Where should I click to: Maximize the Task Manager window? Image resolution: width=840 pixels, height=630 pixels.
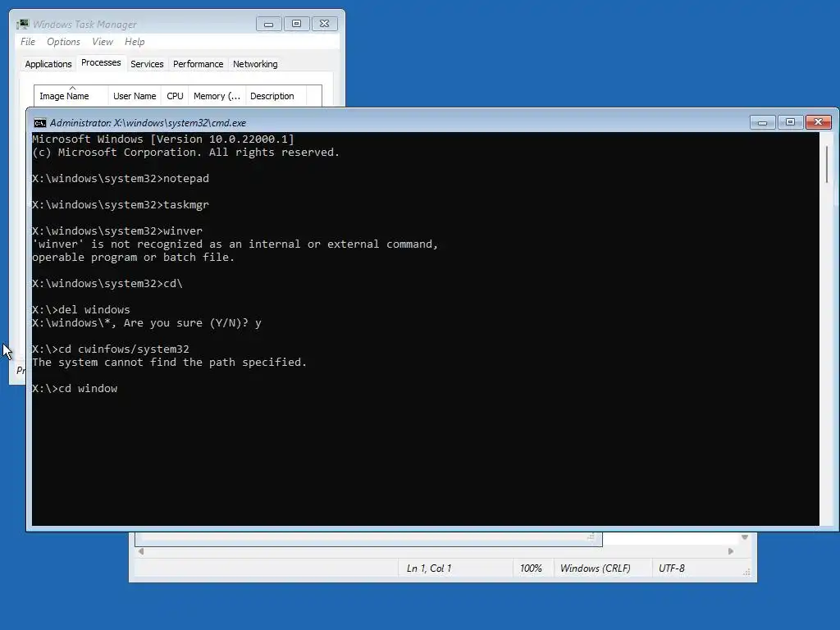coord(296,24)
